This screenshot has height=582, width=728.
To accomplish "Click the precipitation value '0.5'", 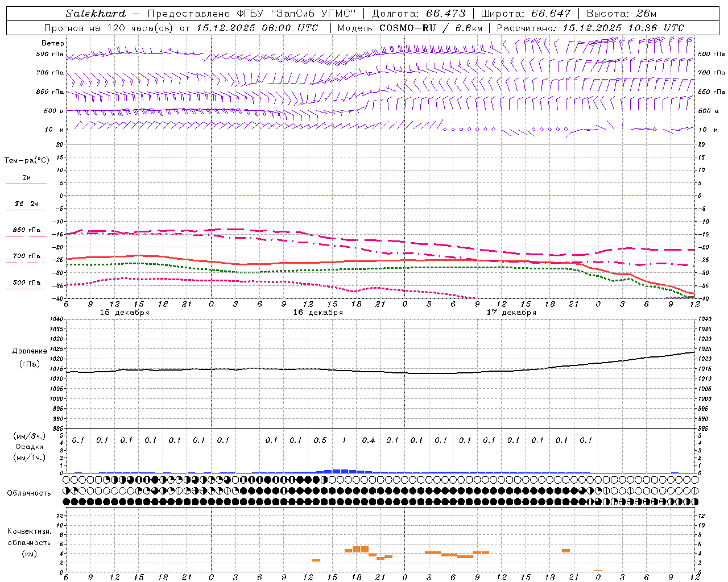I will (x=320, y=440).
